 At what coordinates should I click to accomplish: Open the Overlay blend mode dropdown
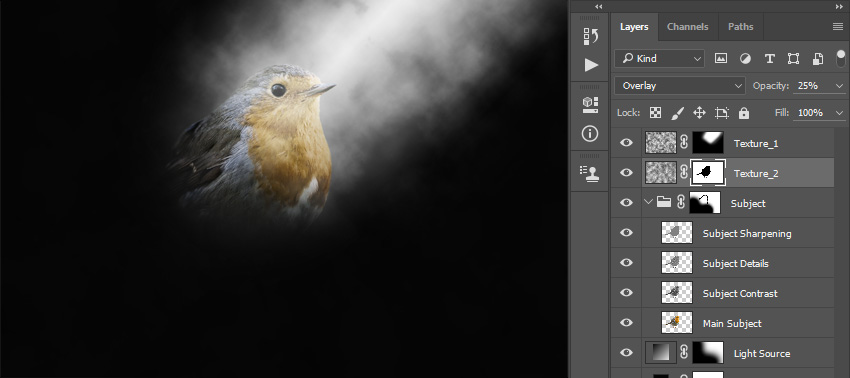680,86
